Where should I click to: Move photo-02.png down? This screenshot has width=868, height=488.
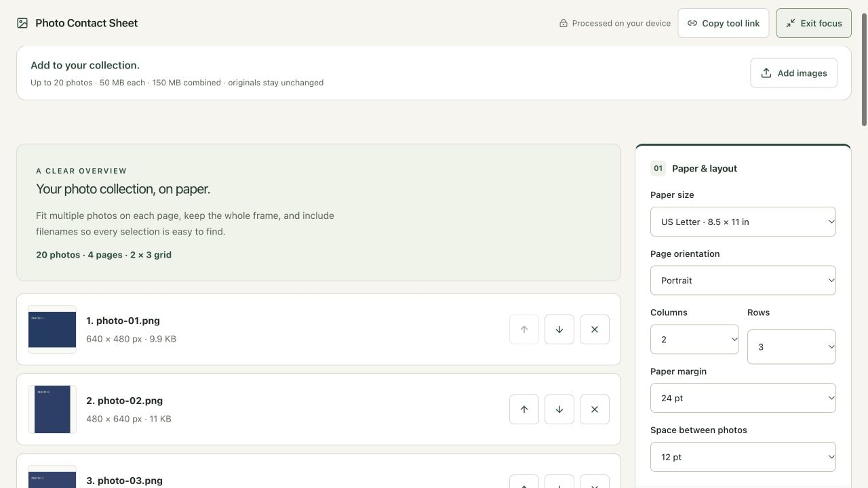(x=559, y=409)
